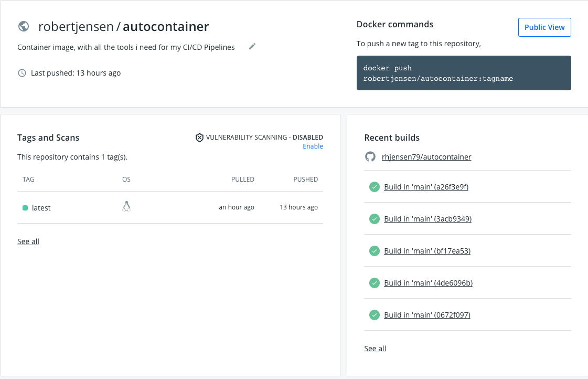Click the PUSHED column header
This screenshot has height=379, width=588.
(x=306, y=180)
